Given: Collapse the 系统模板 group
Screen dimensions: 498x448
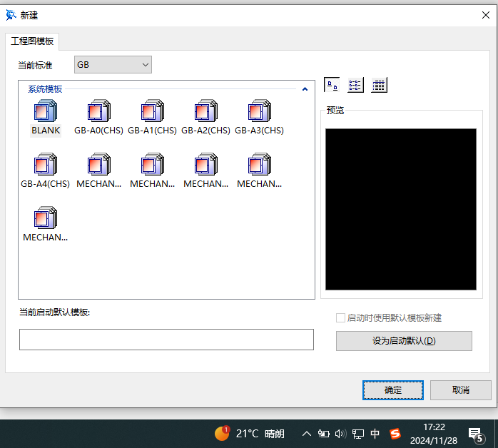Looking at the screenshot, I should click(x=305, y=89).
